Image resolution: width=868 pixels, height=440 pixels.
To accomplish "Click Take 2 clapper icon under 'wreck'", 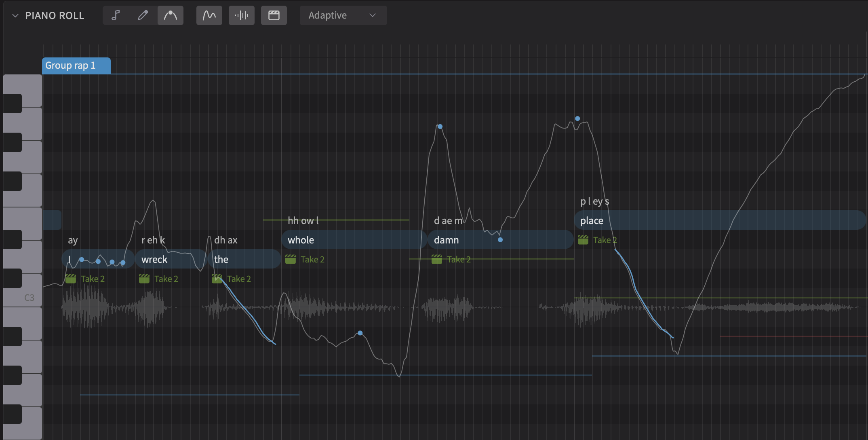I will click(144, 279).
